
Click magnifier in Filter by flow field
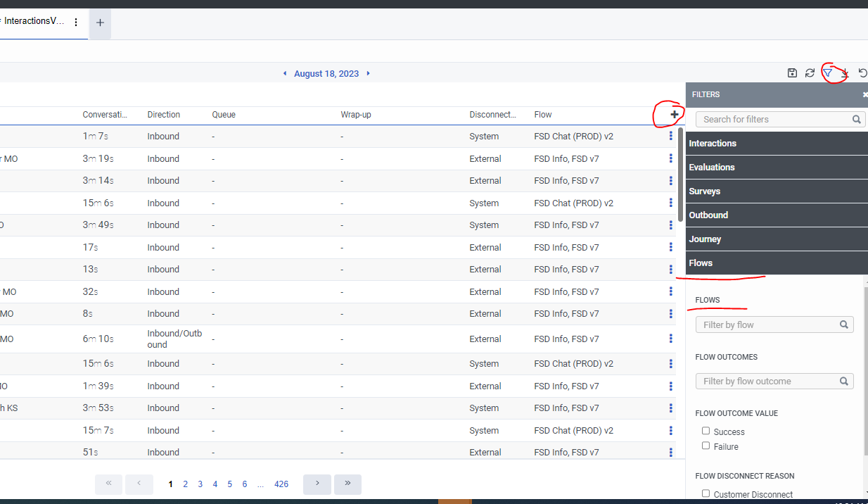tap(844, 325)
